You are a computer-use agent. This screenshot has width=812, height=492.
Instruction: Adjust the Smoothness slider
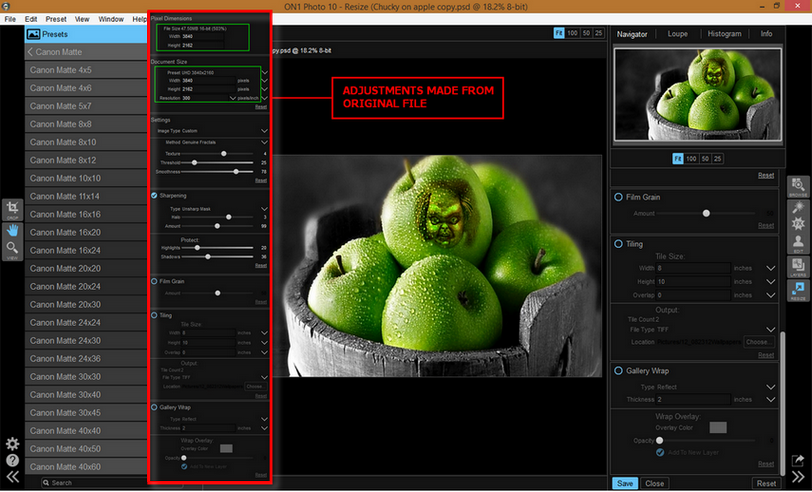coord(236,171)
